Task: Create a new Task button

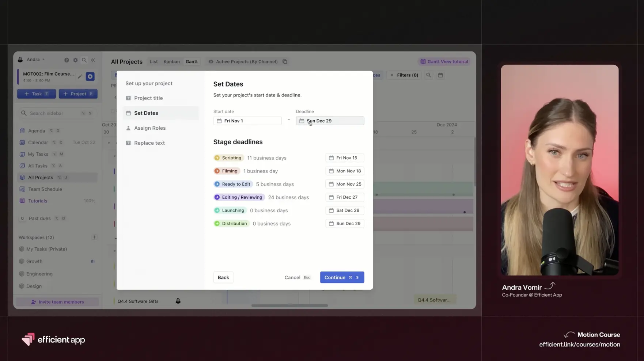Action: coord(37,94)
